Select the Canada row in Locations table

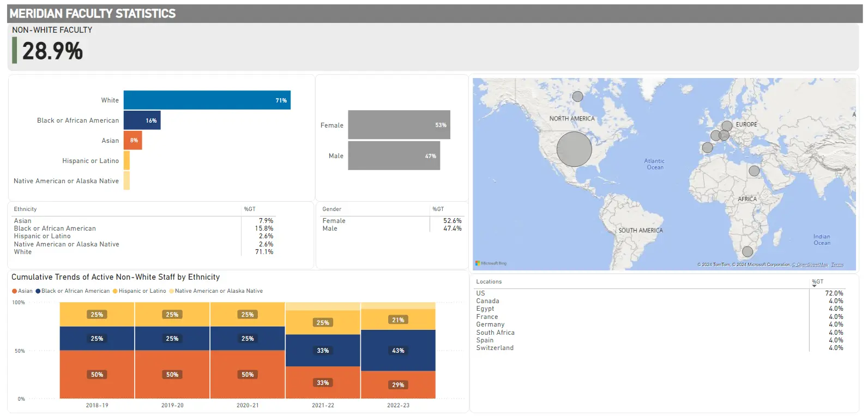660,301
